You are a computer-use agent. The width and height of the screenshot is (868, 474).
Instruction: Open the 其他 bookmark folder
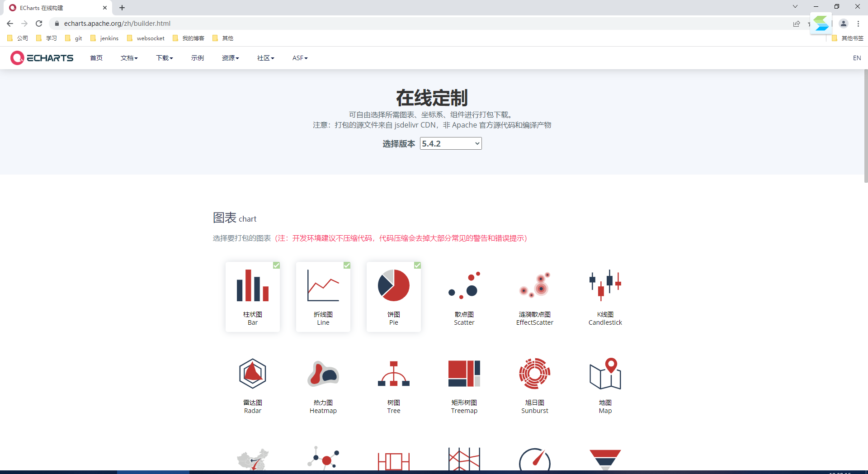point(223,38)
